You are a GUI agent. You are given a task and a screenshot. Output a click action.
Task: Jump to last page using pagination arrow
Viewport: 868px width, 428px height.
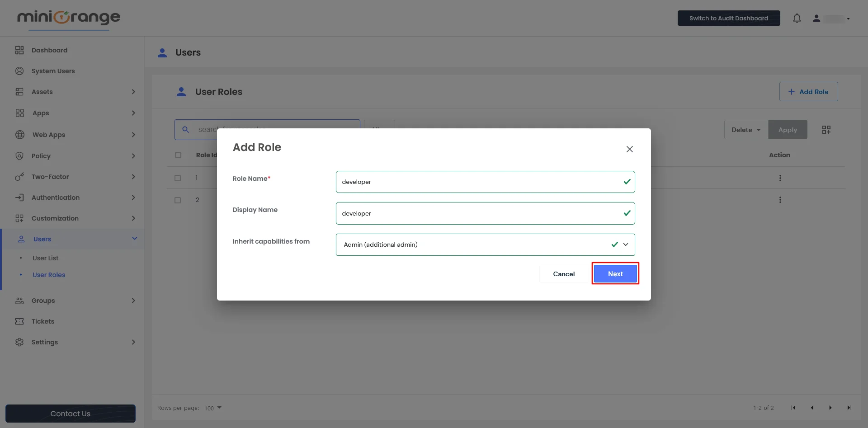(x=850, y=408)
